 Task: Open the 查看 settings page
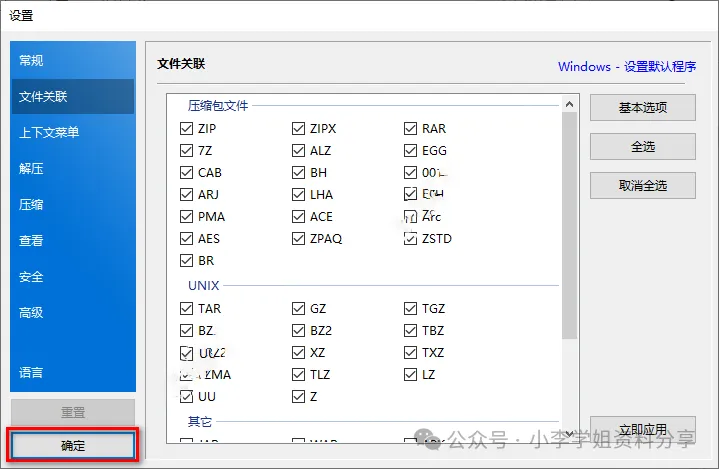coord(73,241)
